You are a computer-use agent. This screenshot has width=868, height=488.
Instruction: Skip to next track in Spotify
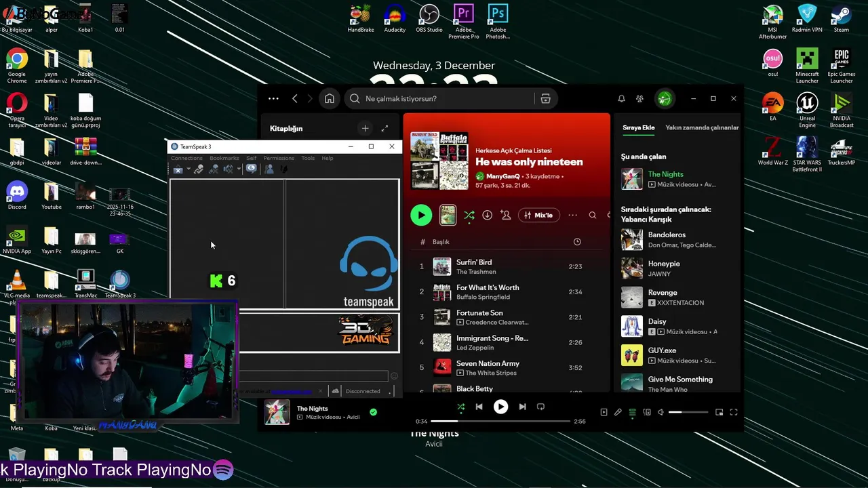[522, 407]
